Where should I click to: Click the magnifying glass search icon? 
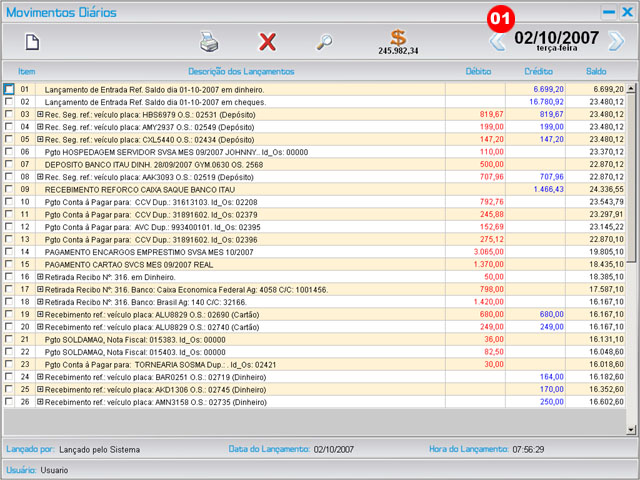324,42
